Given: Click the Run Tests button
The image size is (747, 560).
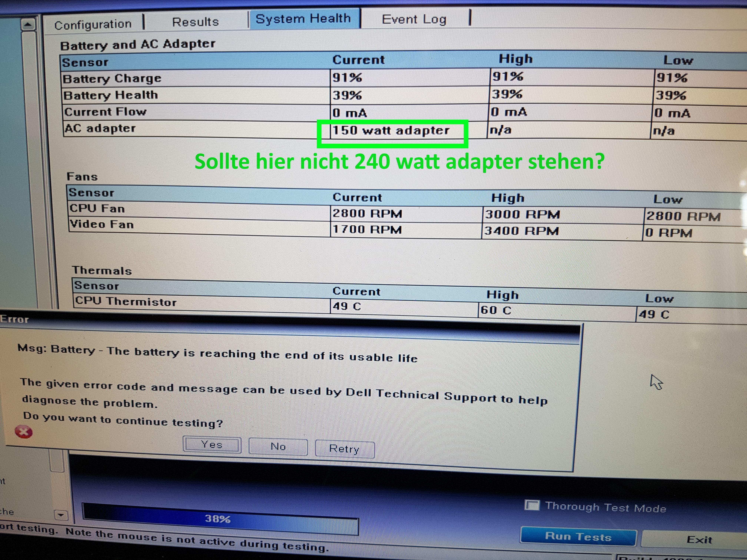Looking at the screenshot, I should pyautogui.click(x=578, y=536).
